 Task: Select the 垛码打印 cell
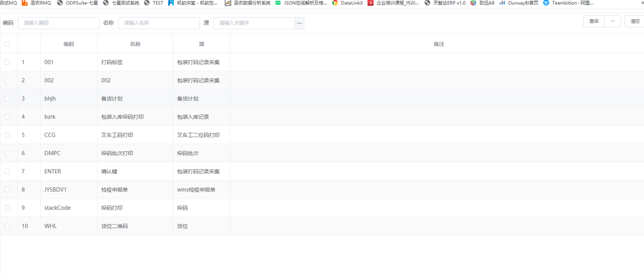click(135, 208)
